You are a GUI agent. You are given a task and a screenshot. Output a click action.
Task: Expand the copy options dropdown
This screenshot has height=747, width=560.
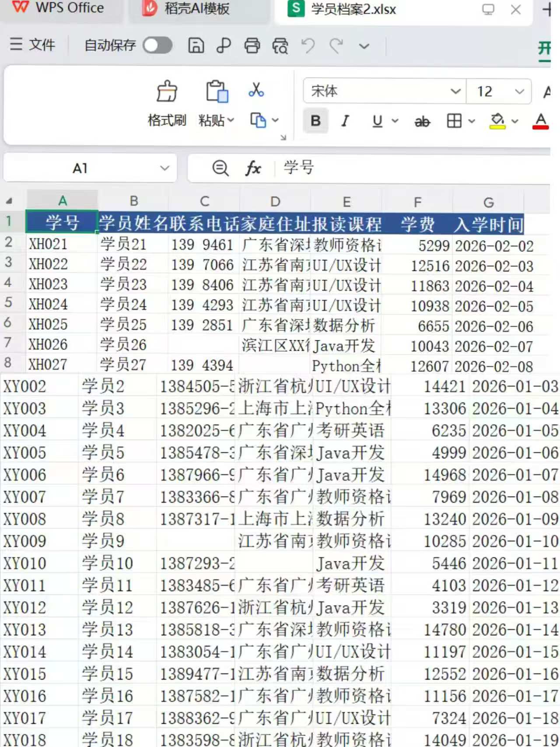click(275, 120)
